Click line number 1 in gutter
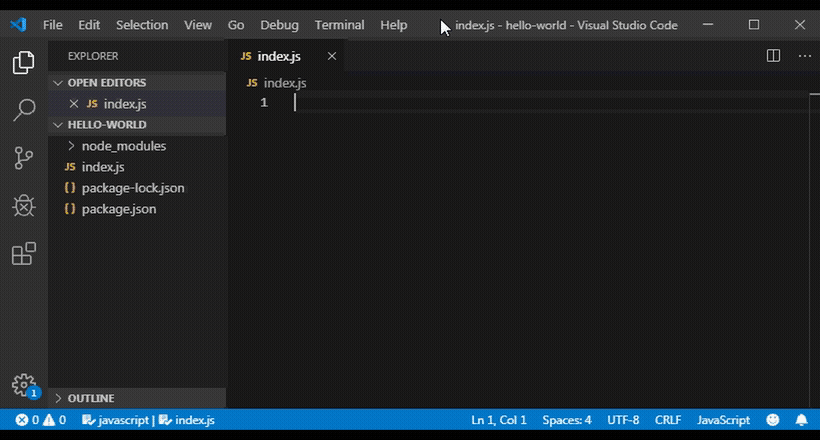This screenshot has height=440, width=820. pyautogui.click(x=264, y=103)
